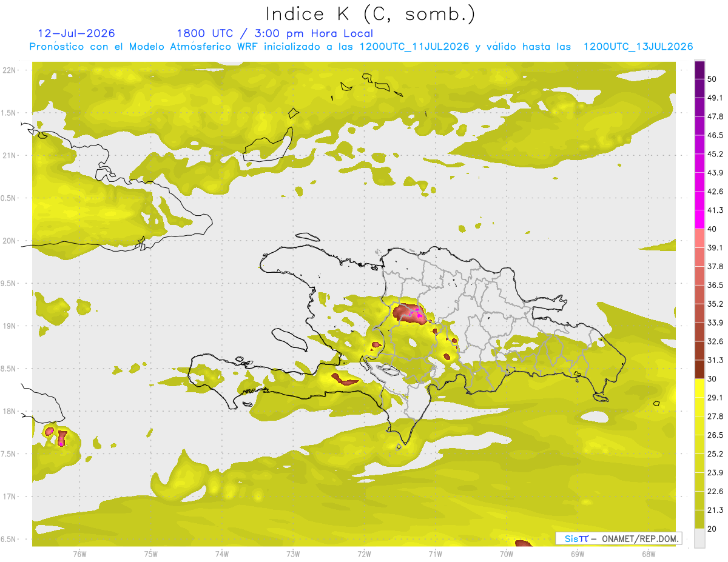
Task: Click the salmon swatch between 39.1 and 40
Action: tap(700, 238)
